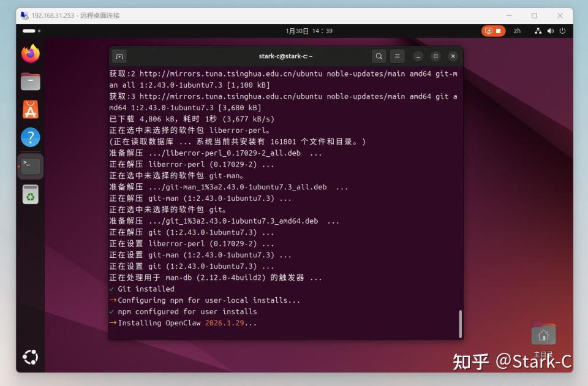Open the power system menu icon
The width and height of the screenshot is (588, 386).
pos(562,31)
